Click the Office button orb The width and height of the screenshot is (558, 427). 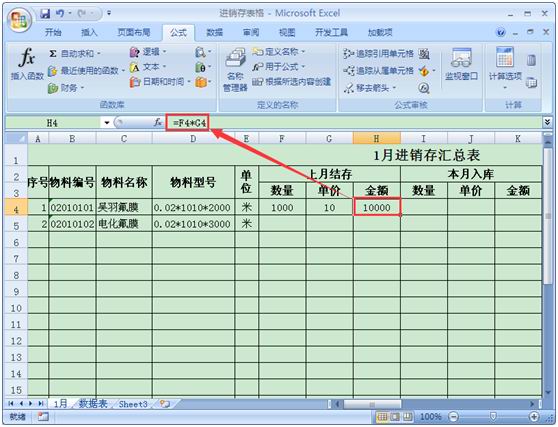pyautogui.click(x=19, y=20)
